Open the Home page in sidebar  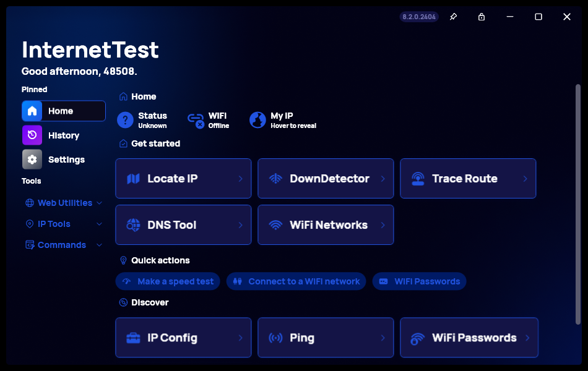(64, 111)
